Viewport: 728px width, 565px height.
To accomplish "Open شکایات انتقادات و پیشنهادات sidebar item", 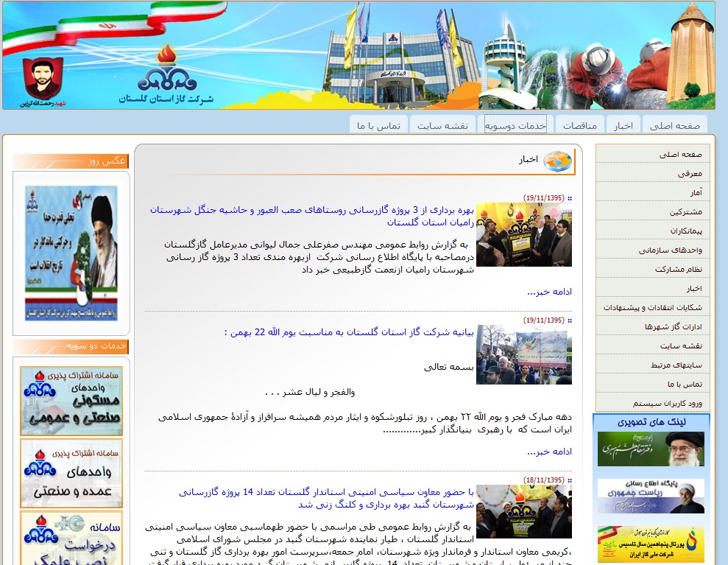I will click(x=653, y=308).
